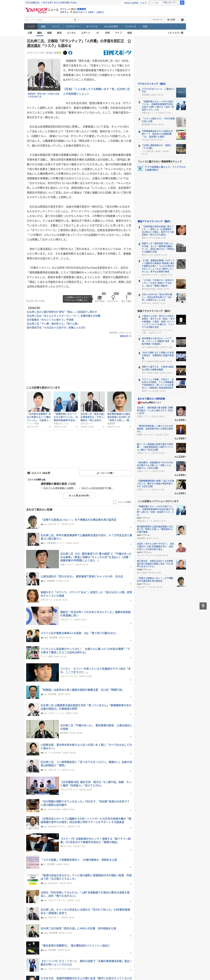Viewport: 210px width, 980px height.
Task: Open related link 古市憲寿氏「めちゃくちゃ偉そう」不快感
Action: click(50, 320)
